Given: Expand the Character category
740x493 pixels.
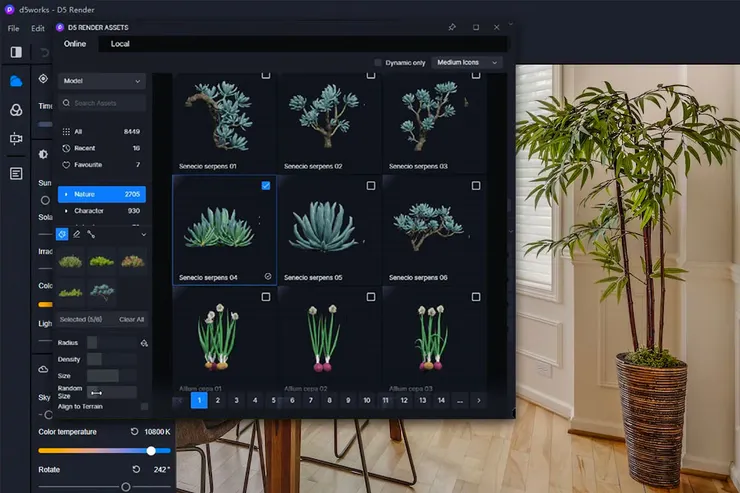Looking at the screenshot, I should 67,211.
